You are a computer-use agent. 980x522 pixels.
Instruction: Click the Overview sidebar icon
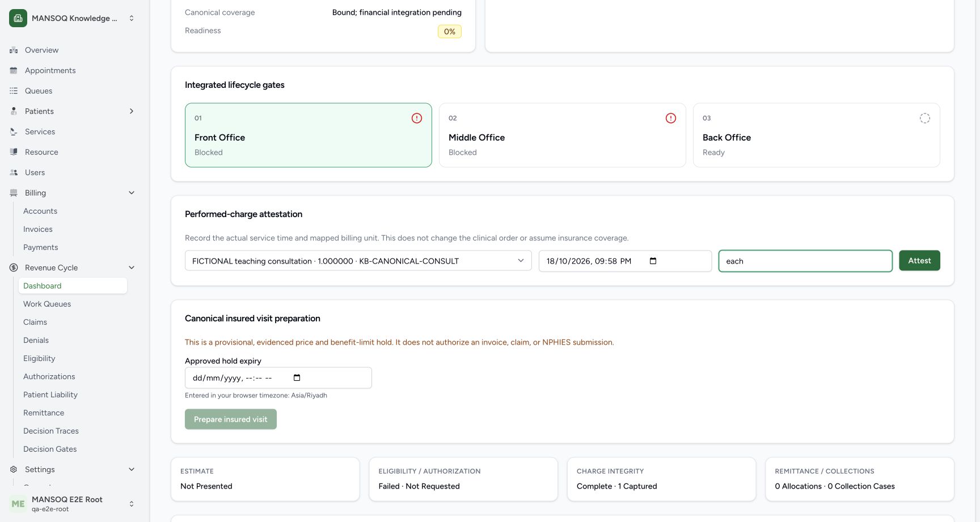click(14, 50)
